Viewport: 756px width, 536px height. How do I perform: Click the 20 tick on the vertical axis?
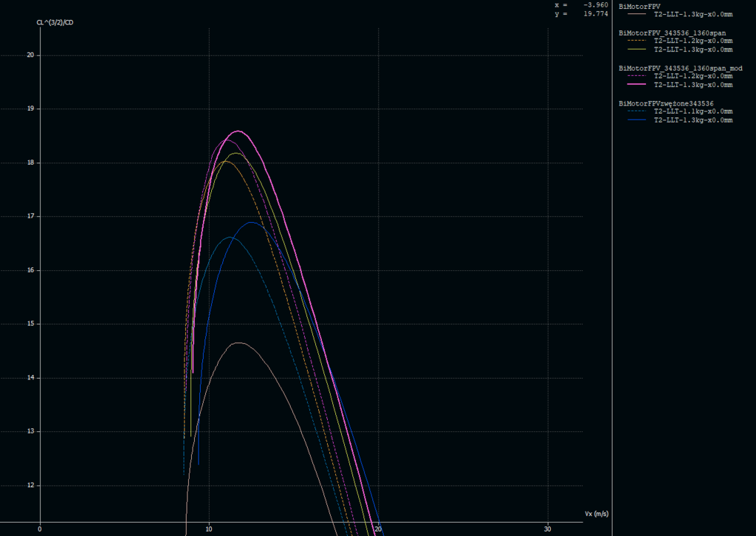coord(31,55)
